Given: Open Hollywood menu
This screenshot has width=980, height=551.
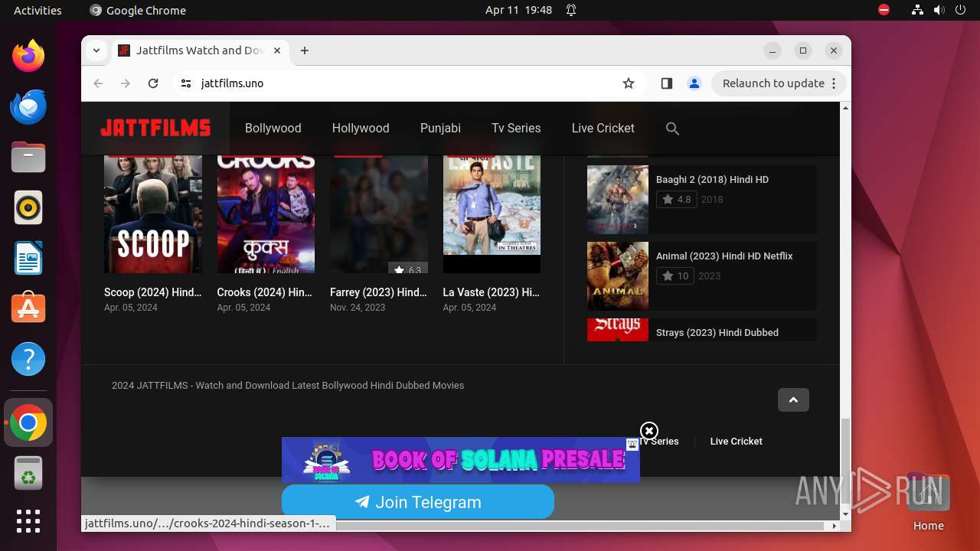Looking at the screenshot, I should point(361,128).
